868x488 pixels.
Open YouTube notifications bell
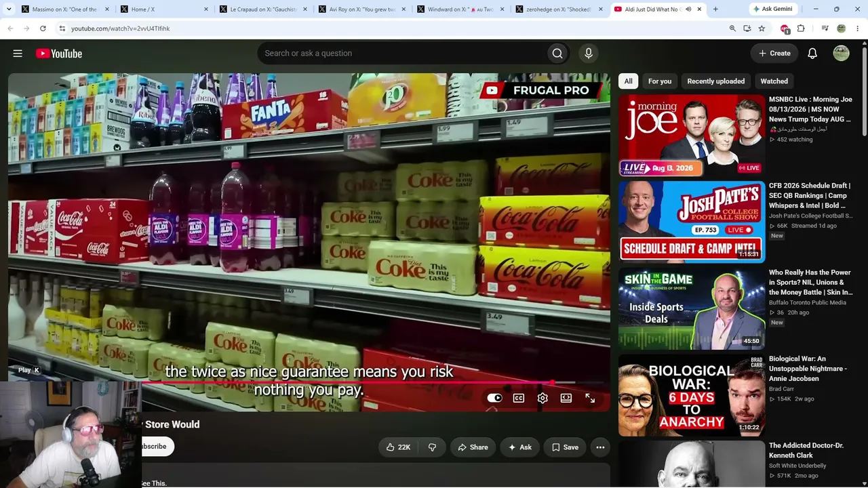click(812, 54)
